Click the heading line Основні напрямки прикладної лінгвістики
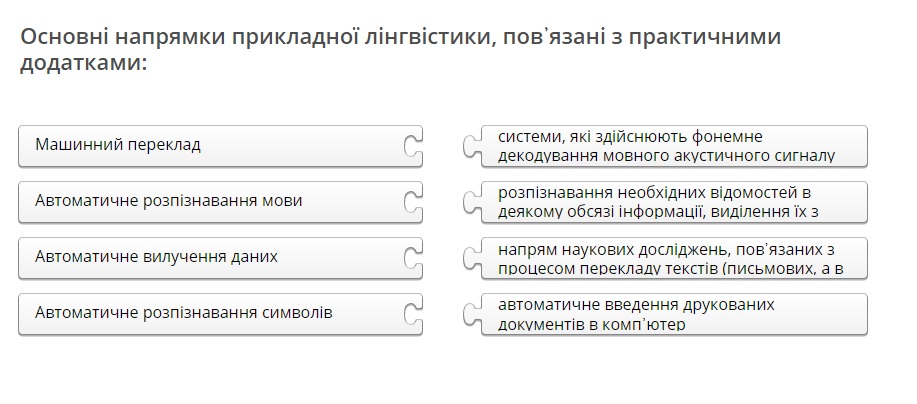 point(401,36)
